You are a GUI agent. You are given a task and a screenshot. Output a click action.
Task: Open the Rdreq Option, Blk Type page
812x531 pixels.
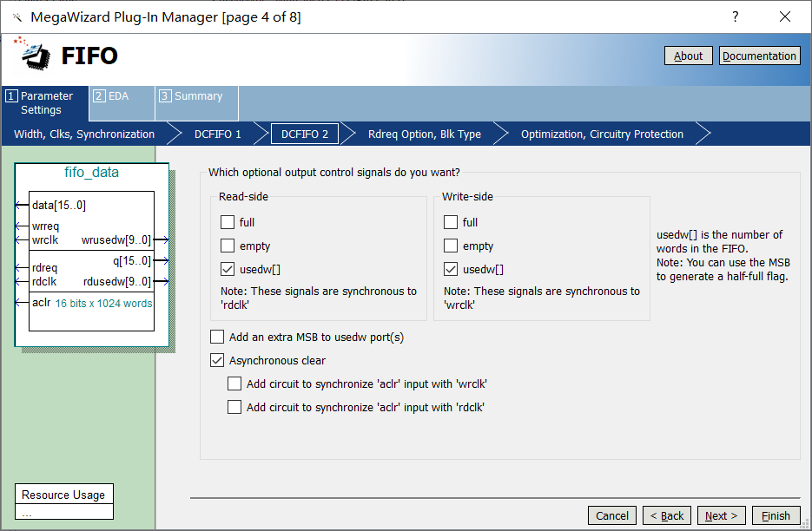coord(424,134)
